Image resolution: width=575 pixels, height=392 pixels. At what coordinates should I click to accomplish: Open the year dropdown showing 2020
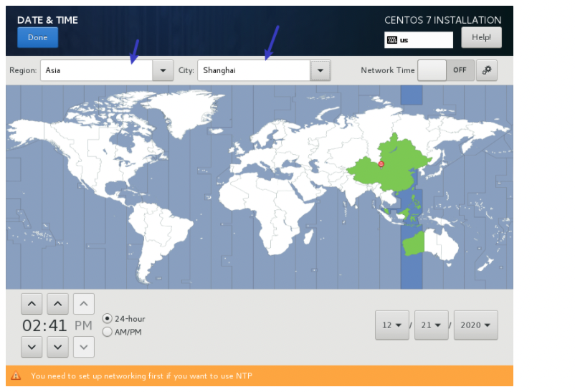tap(475, 325)
